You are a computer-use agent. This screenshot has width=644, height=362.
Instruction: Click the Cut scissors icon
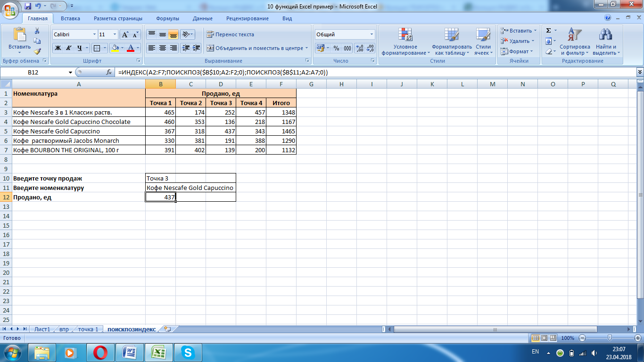pos(37,31)
